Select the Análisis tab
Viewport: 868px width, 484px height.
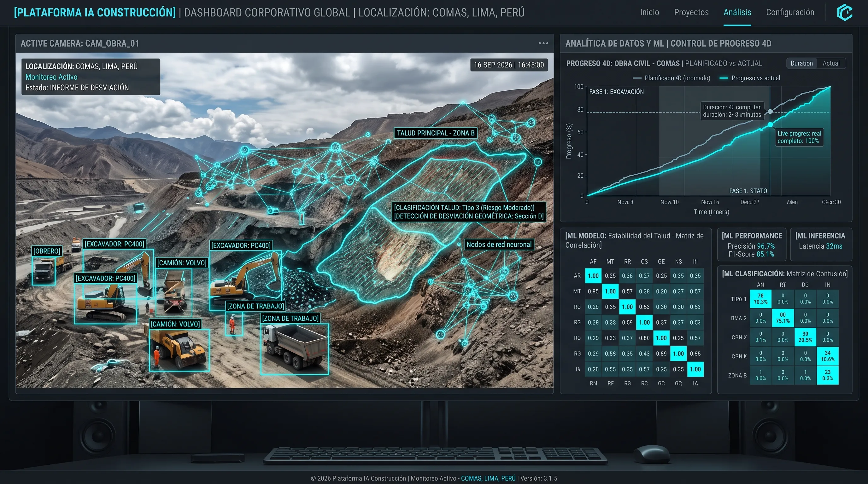737,13
